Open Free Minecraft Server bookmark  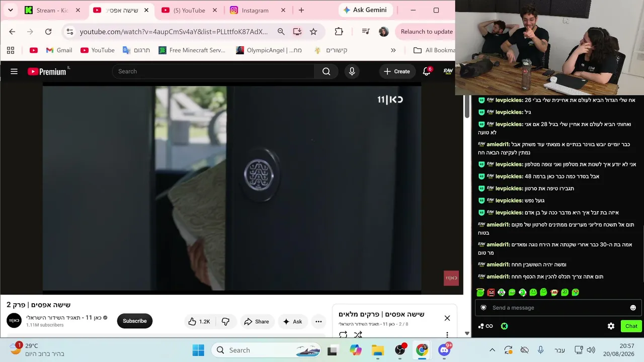pyautogui.click(x=192, y=50)
